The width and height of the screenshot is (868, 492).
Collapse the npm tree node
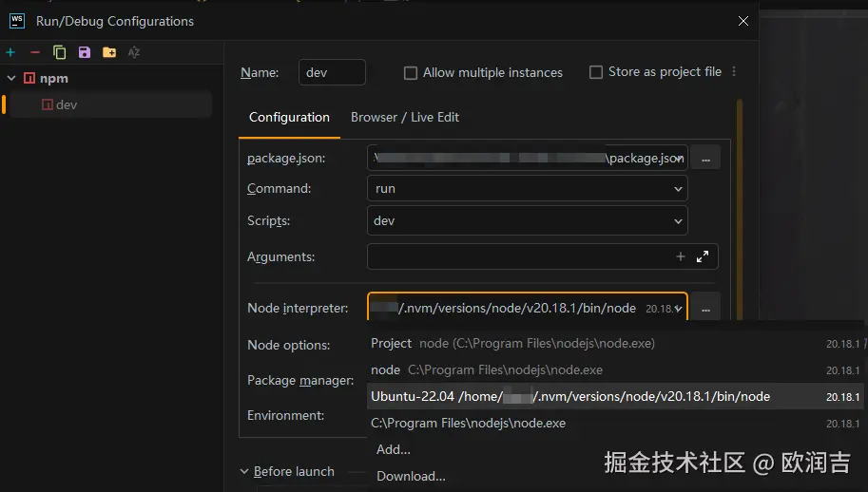pyautogui.click(x=11, y=78)
